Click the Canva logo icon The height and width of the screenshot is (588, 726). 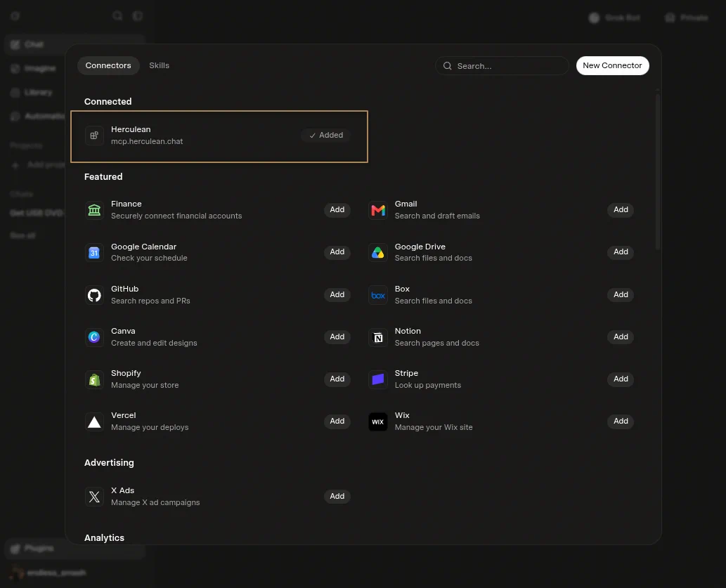94,337
